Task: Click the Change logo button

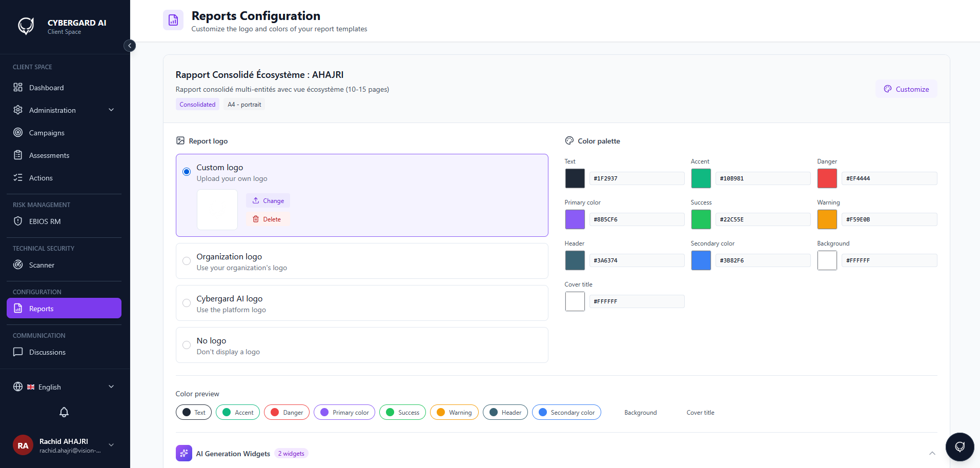Action: [268, 200]
